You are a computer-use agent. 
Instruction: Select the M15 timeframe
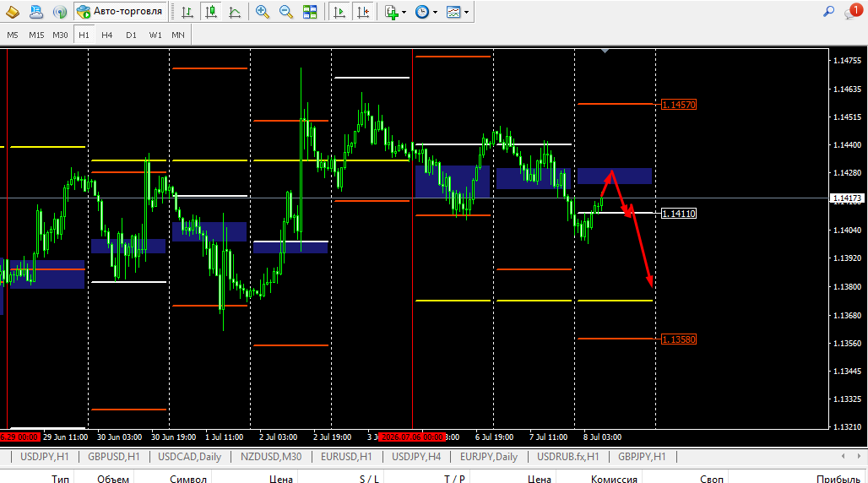[x=36, y=35]
